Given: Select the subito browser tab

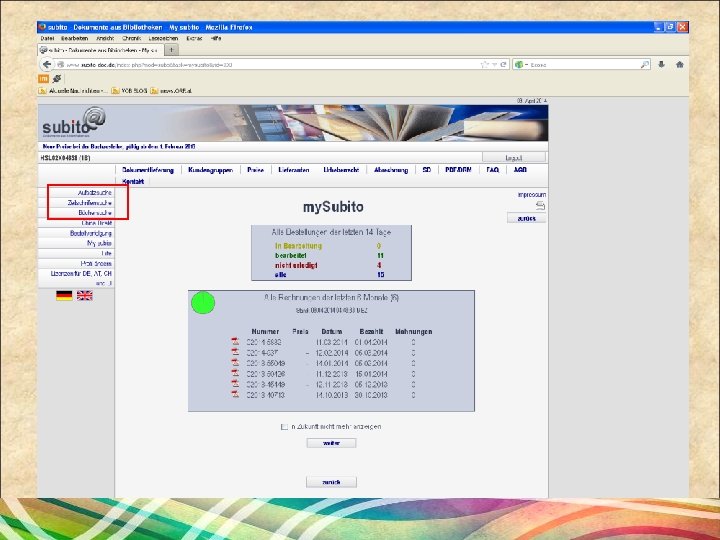Looking at the screenshot, I should (100, 50).
